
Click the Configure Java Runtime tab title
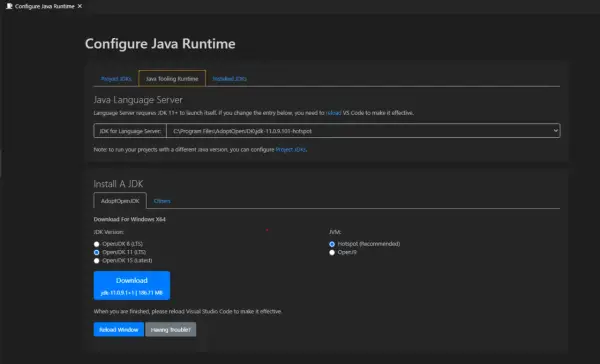(x=45, y=6)
